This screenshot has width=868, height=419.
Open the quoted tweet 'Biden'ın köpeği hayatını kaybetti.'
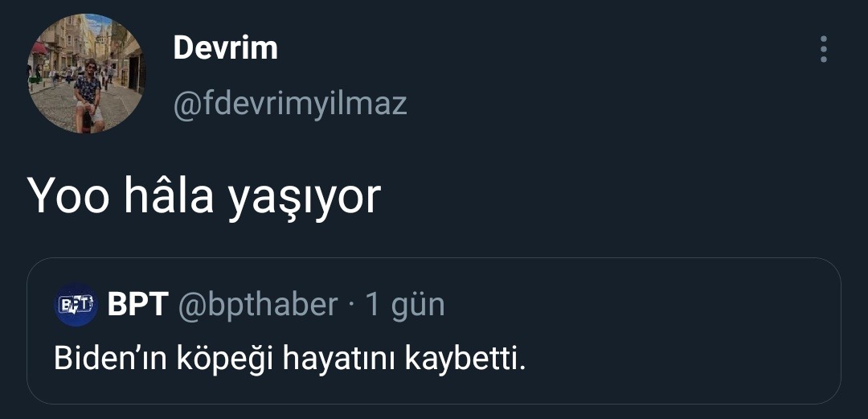pyautogui.click(x=289, y=359)
